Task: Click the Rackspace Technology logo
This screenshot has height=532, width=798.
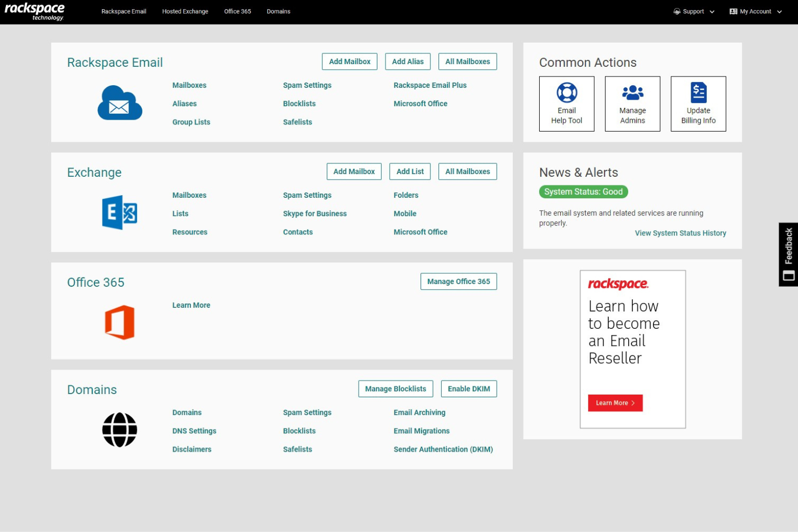Action: coord(35,11)
